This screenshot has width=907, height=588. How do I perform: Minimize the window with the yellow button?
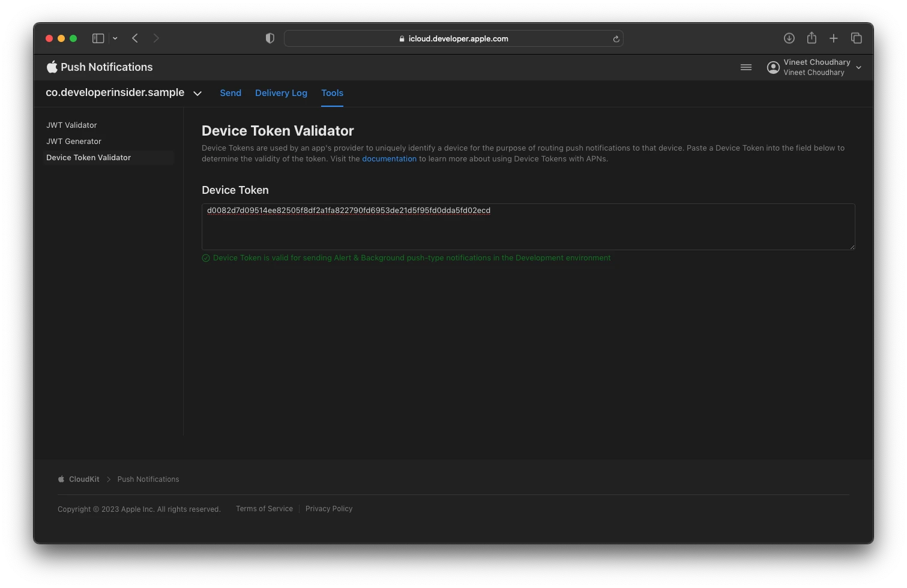61,38
